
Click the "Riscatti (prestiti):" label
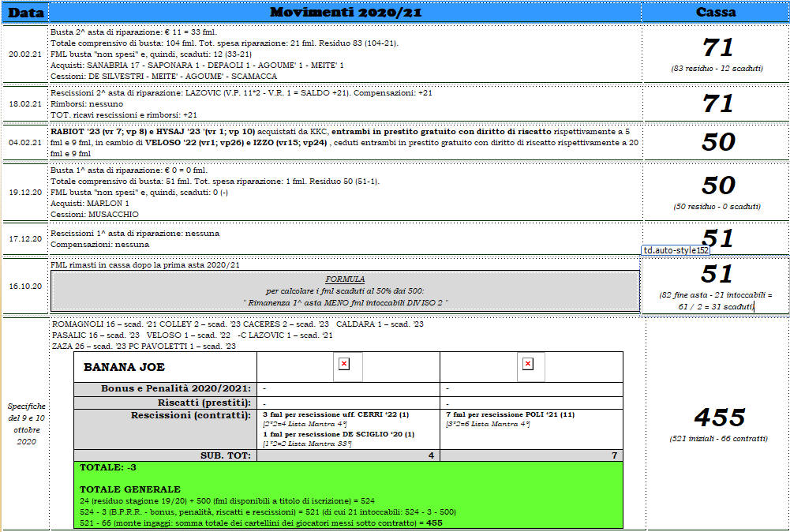pos(204,403)
